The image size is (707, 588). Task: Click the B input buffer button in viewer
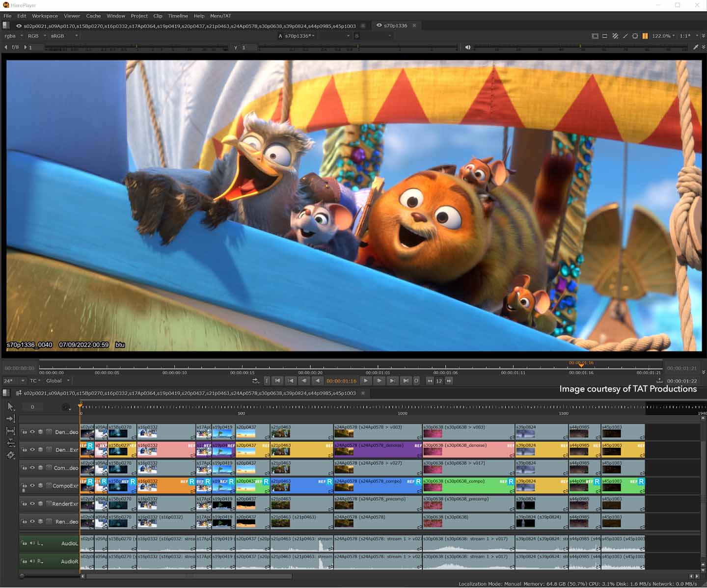pos(357,35)
